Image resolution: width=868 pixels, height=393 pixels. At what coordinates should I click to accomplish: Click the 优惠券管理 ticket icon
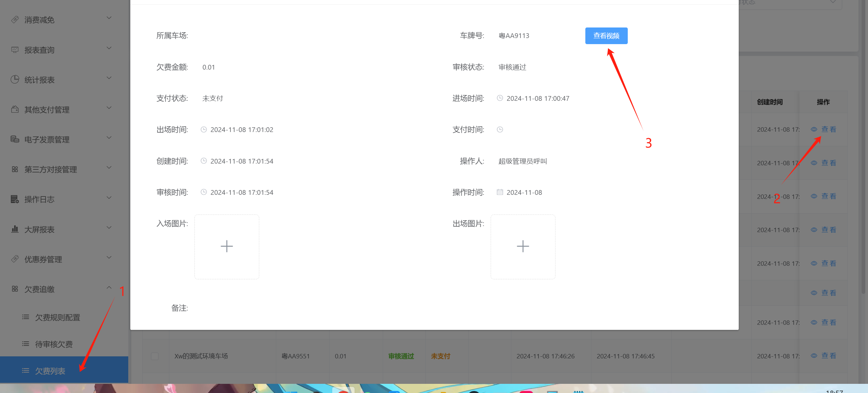point(15,259)
